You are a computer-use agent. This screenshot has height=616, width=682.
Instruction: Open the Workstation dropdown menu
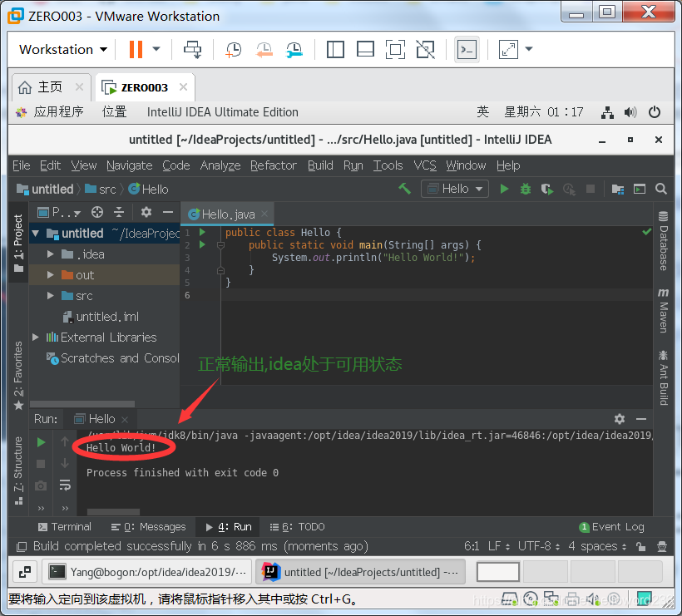63,50
